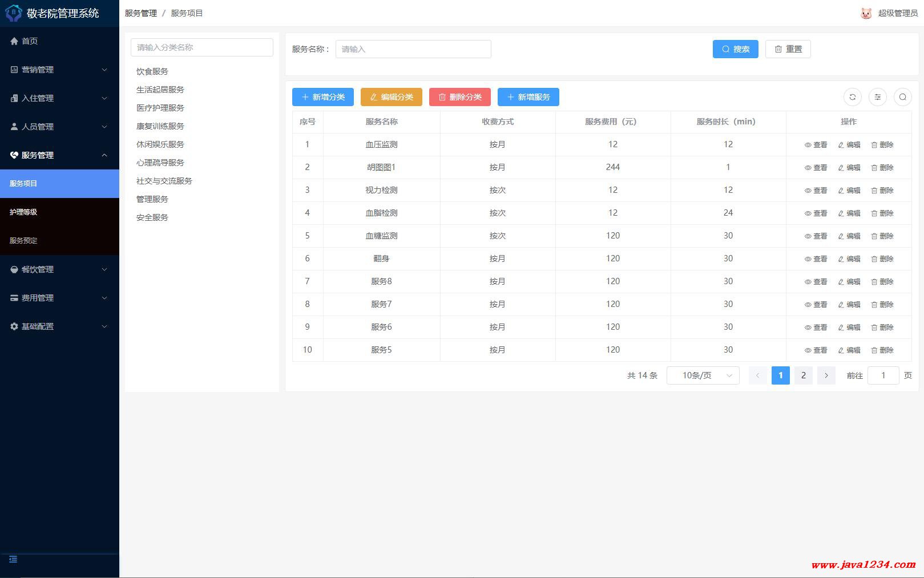Delete the 翻身 service row
Screen dimensions: 924x578
(x=882, y=259)
